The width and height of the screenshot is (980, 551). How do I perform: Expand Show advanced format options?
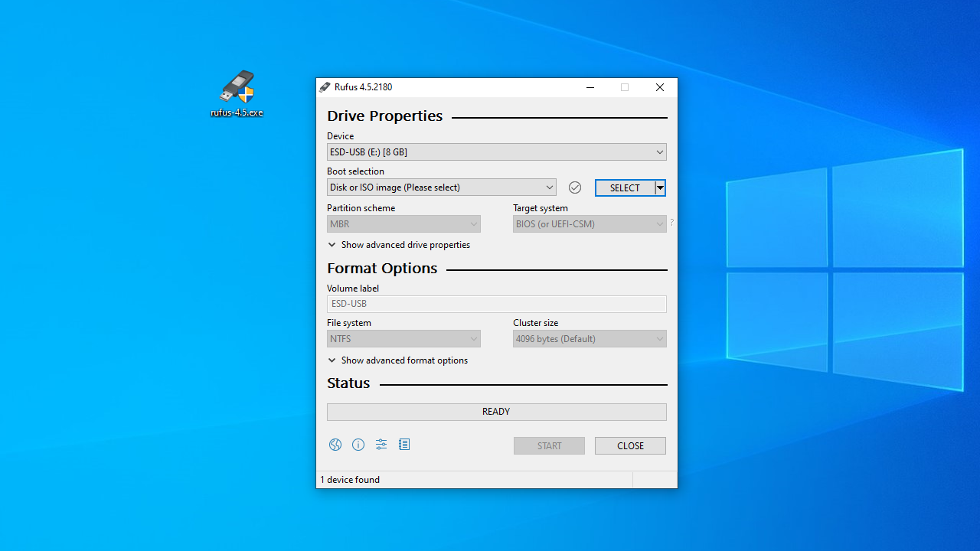click(x=397, y=360)
